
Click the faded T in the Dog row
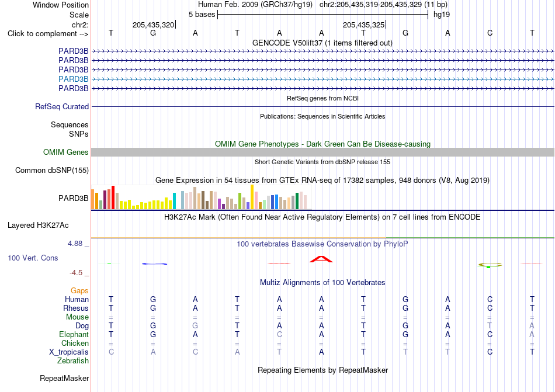point(490,325)
